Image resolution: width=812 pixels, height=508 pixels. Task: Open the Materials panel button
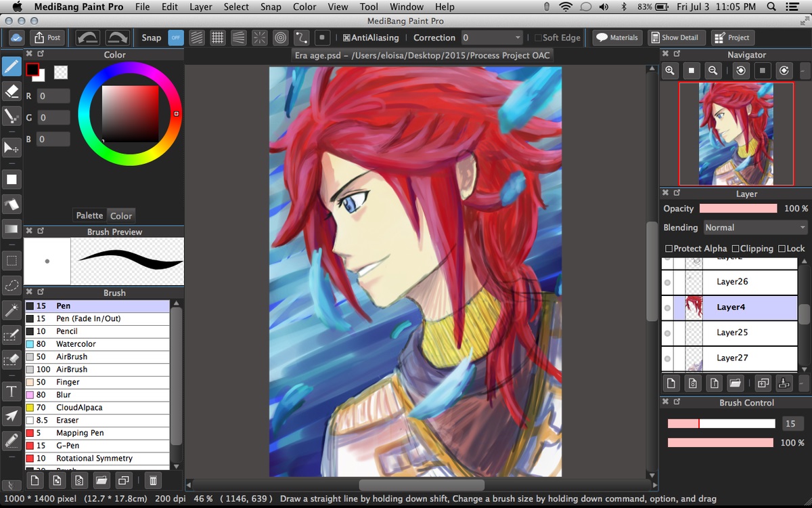617,38
